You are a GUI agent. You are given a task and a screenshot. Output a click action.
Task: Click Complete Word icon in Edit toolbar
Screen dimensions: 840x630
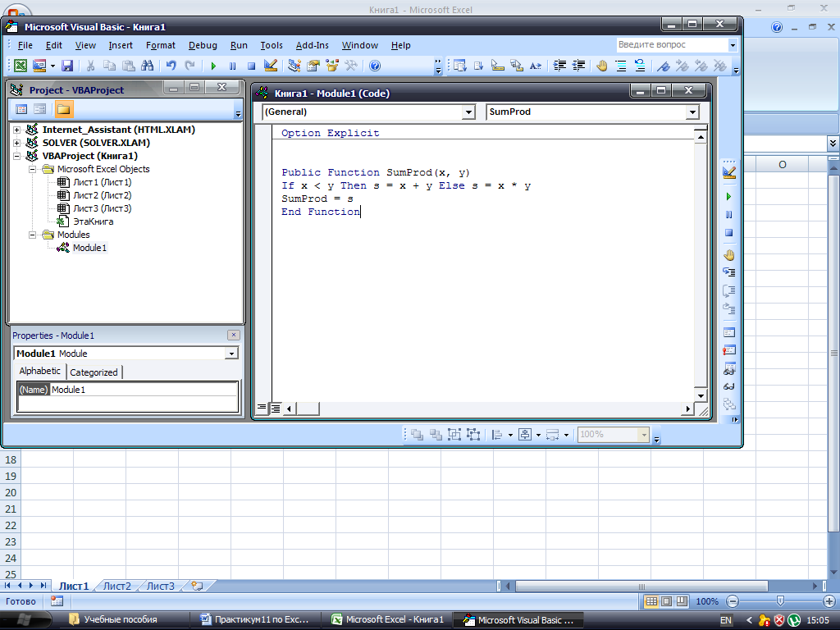point(535,66)
